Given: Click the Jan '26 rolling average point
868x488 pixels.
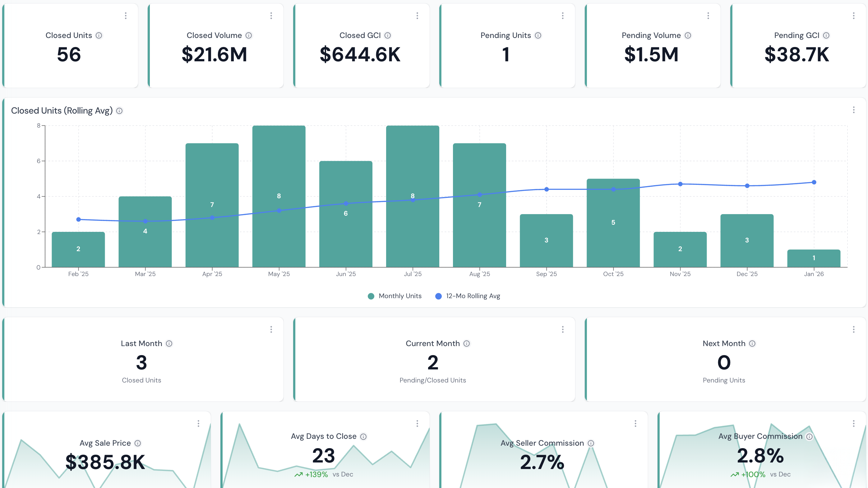Looking at the screenshot, I should (x=814, y=182).
